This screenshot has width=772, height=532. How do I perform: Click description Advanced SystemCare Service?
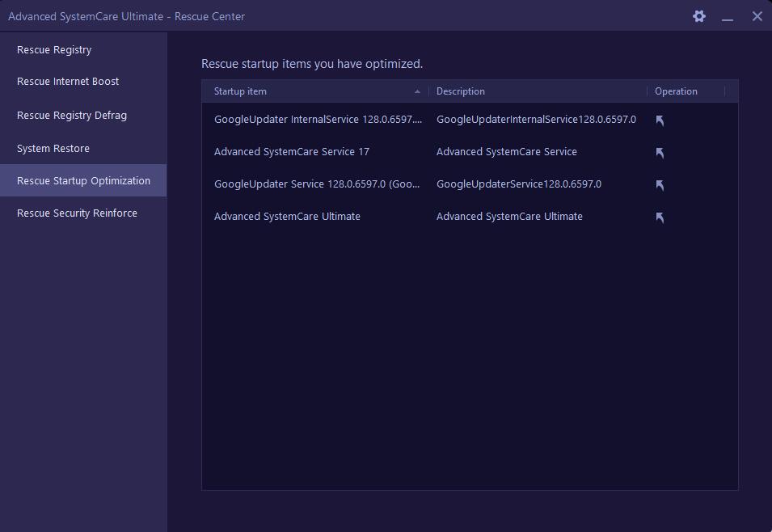point(507,152)
